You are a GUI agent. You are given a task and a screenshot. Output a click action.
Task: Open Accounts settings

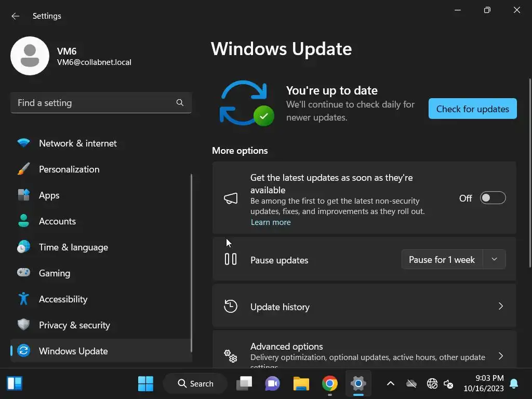(101, 221)
